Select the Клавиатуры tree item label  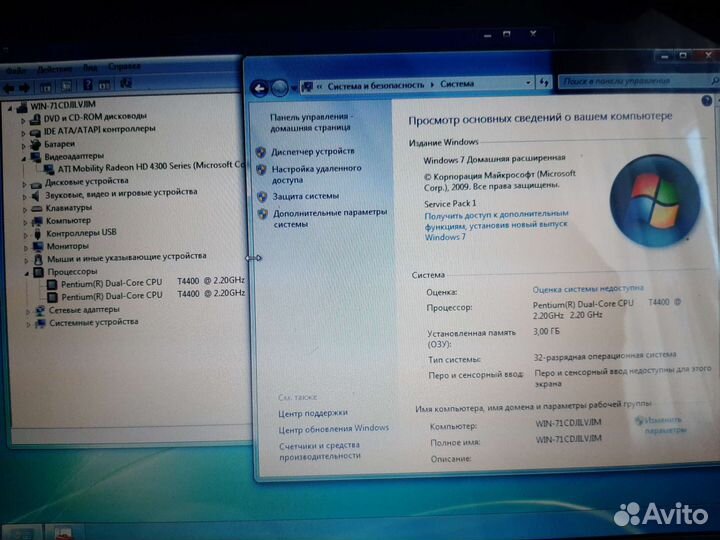pyautogui.click(x=69, y=208)
